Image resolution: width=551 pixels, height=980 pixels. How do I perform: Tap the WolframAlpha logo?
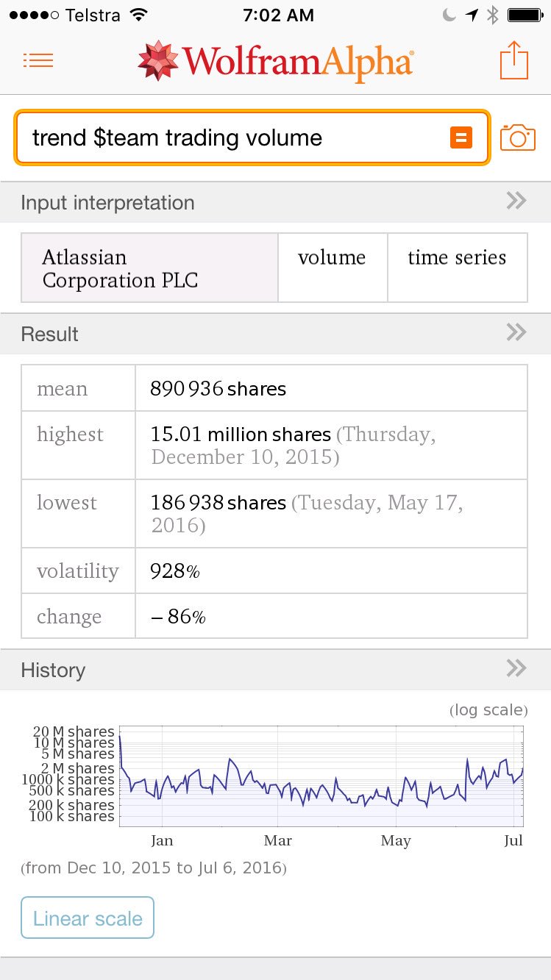tap(276, 61)
